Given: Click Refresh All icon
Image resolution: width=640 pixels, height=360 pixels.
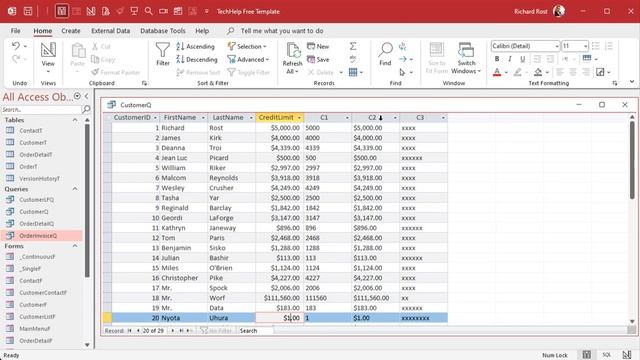Looking at the screenshot, I should (292, 58).
